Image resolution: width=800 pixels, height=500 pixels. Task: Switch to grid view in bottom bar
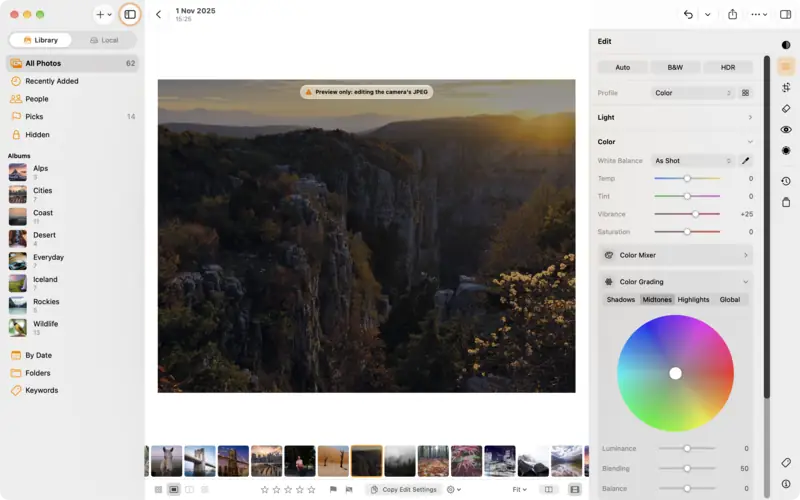click(159, 489)
